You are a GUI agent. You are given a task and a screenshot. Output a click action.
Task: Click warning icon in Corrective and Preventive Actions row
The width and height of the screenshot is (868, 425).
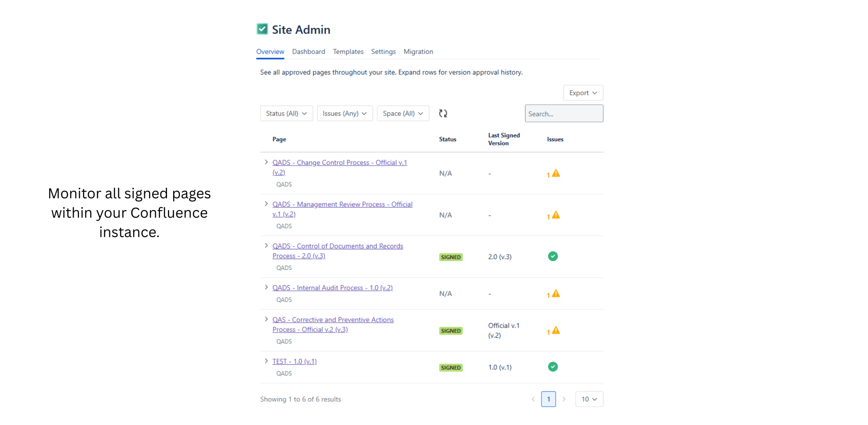click(556, 331)
